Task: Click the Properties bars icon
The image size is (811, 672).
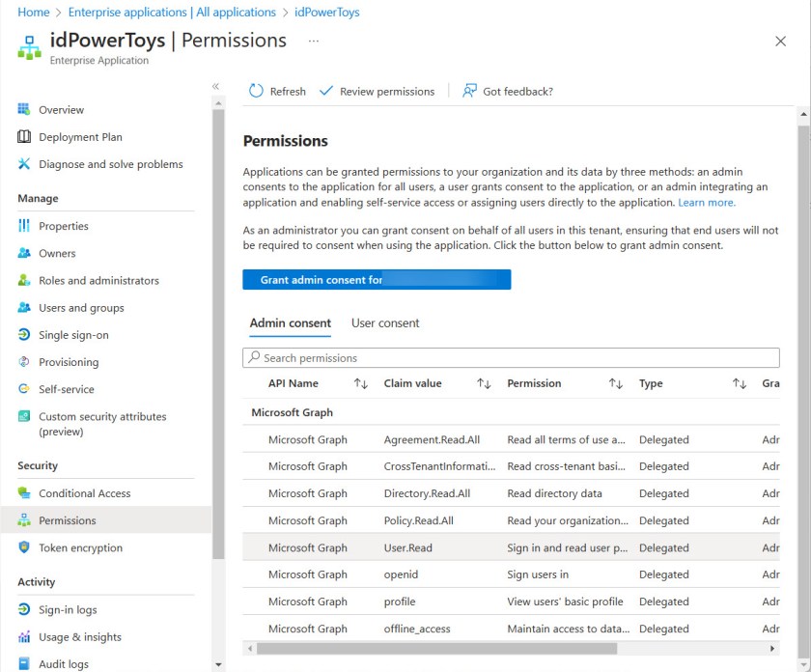Action: [x=24, y=226]
